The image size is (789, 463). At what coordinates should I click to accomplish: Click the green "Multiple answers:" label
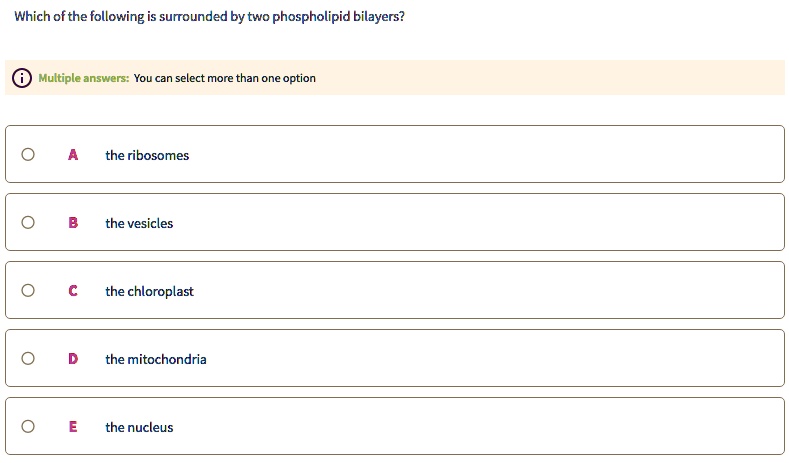[x=84, y=78]
